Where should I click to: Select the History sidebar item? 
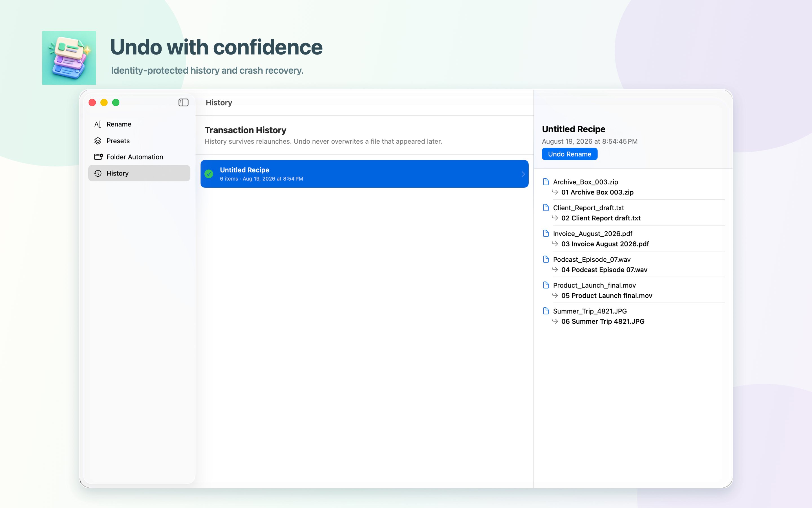[139, 173]
